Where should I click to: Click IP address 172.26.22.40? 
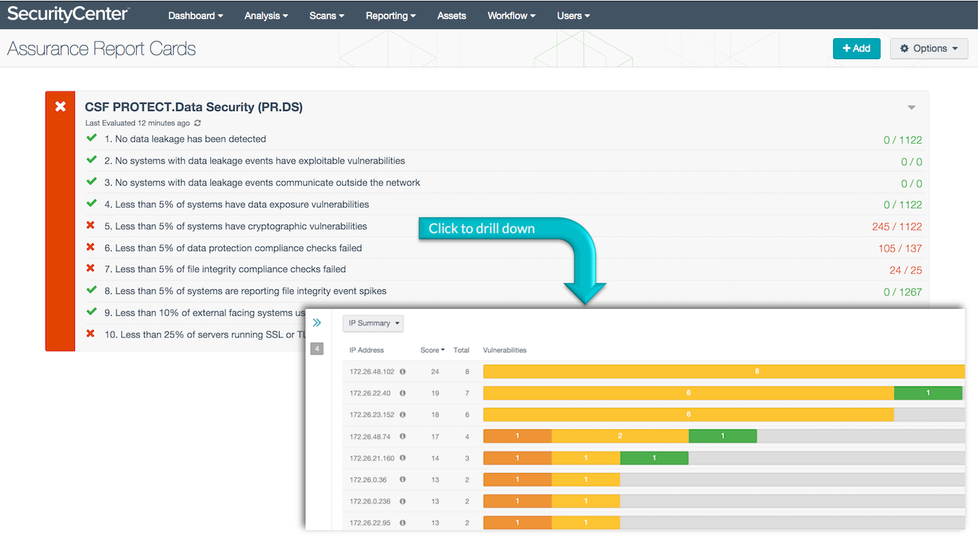point(370,393)
